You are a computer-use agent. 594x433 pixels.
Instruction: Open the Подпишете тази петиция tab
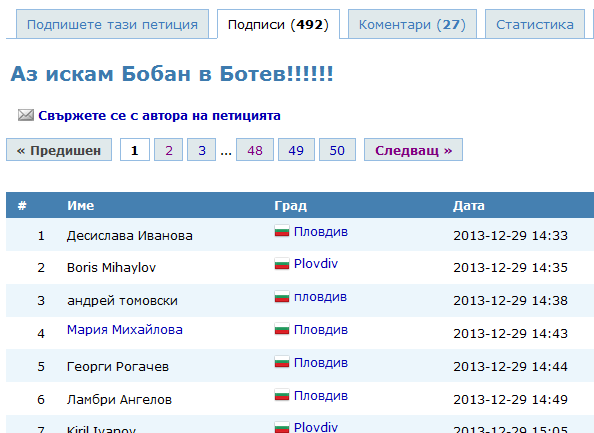pos(113,24)
